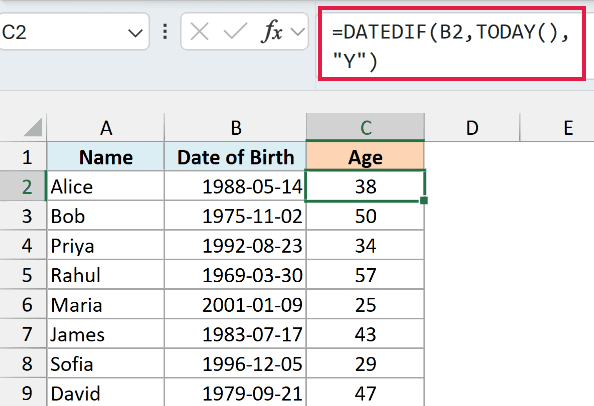This screenshot has width=594, height=406.
Task: Select the cell containing James
Action: coord(106,334)
